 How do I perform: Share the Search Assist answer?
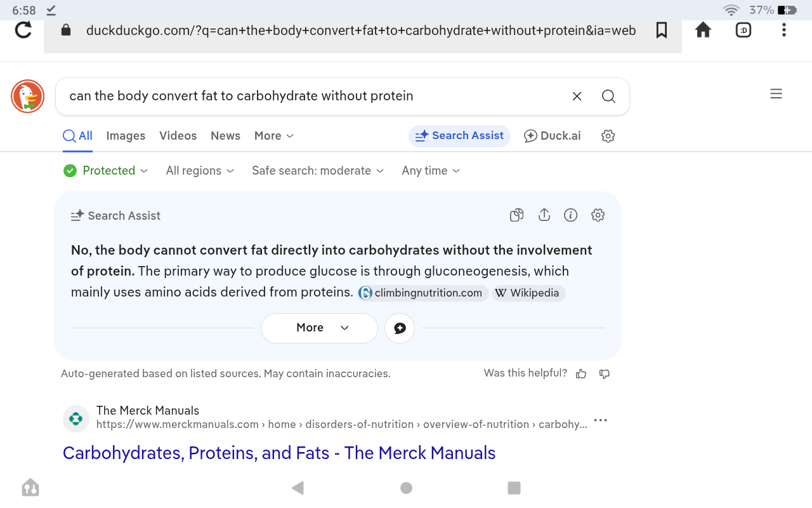pyautogui.click(x=544, y=215)
